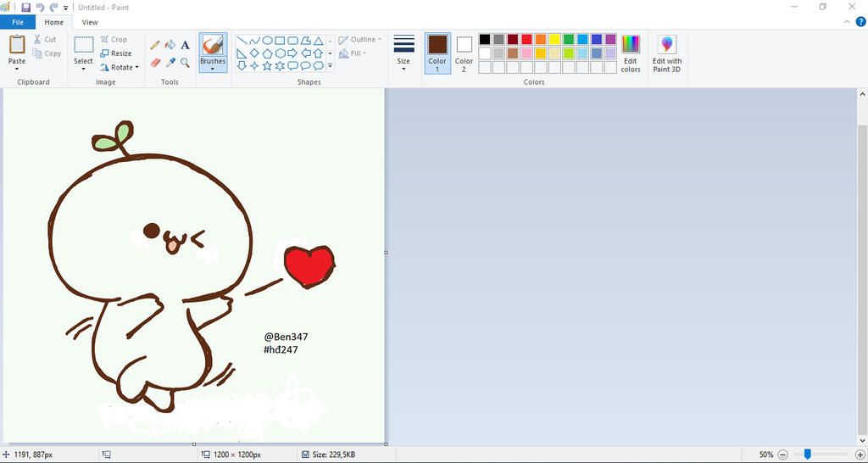Choose the Line shape
868x463 pixels.
(242, 41)
